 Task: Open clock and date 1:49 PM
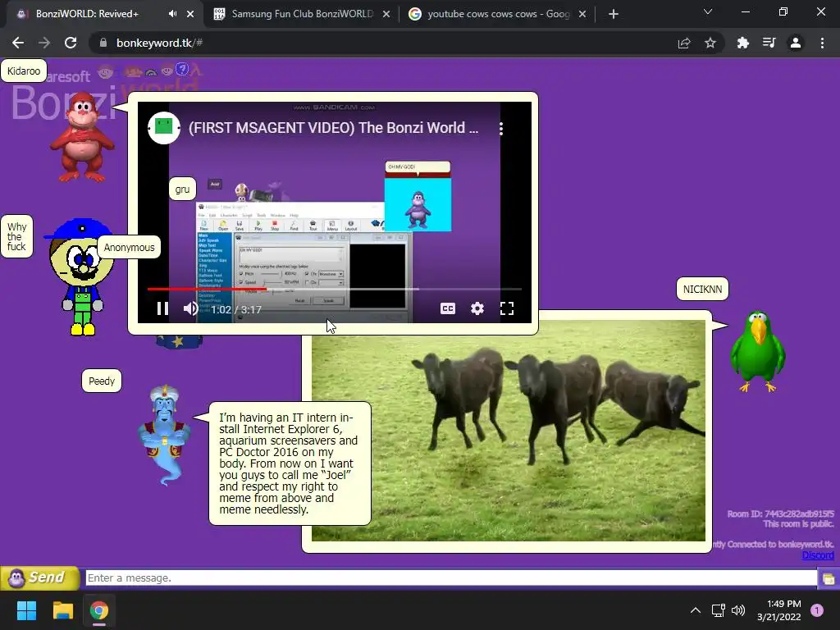coord(779,610)
